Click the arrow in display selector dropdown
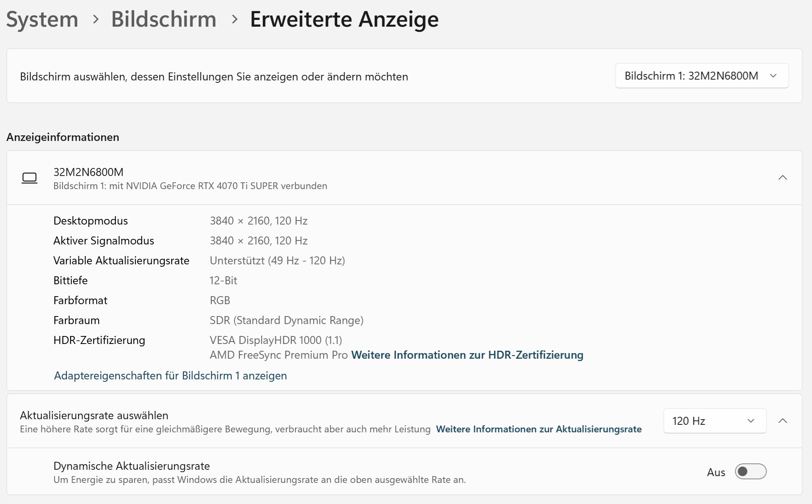The image size is (812, 504). pos(773,76)
